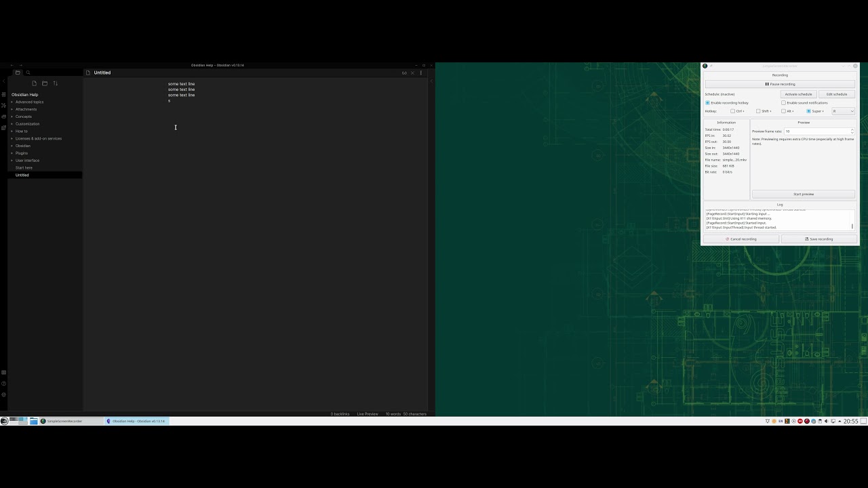Viewport: 868px width, 488px height.
Task: Open quick switcher from Obsidian ribbon
Action: point(3,95)
